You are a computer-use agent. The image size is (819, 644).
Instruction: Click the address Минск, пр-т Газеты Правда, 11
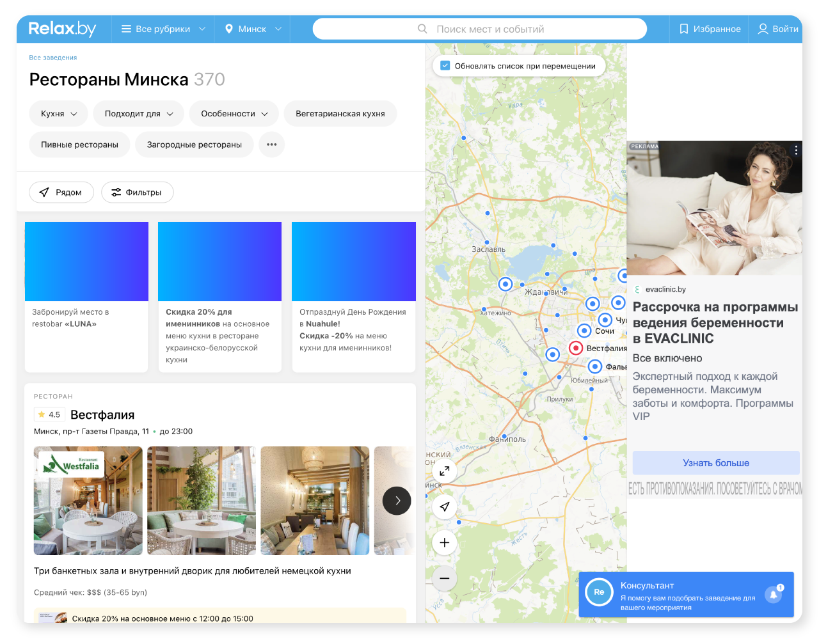[x=91, y=431]
